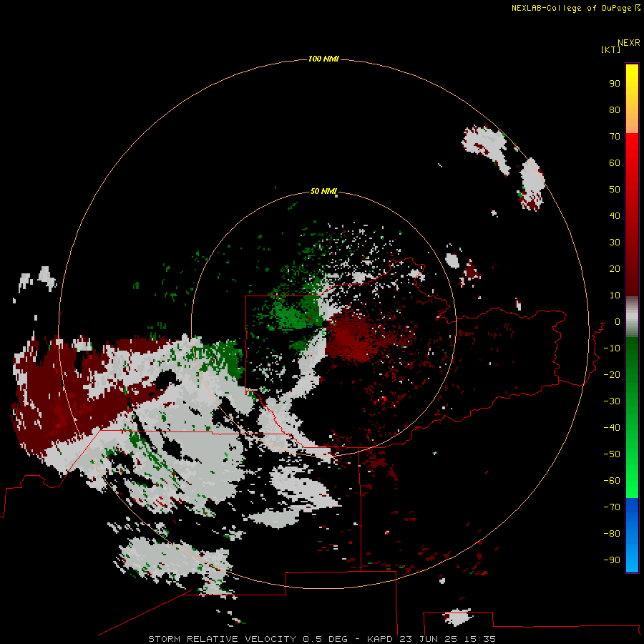
Task: Click the Storm Relative Velocity caption text
Action: (x=322, y=639)
